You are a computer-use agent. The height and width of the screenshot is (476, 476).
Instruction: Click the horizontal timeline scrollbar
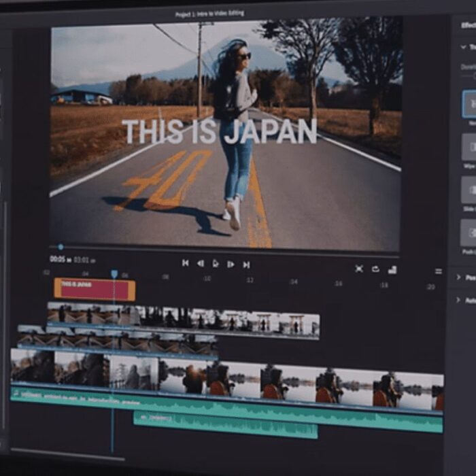(68, 454)
